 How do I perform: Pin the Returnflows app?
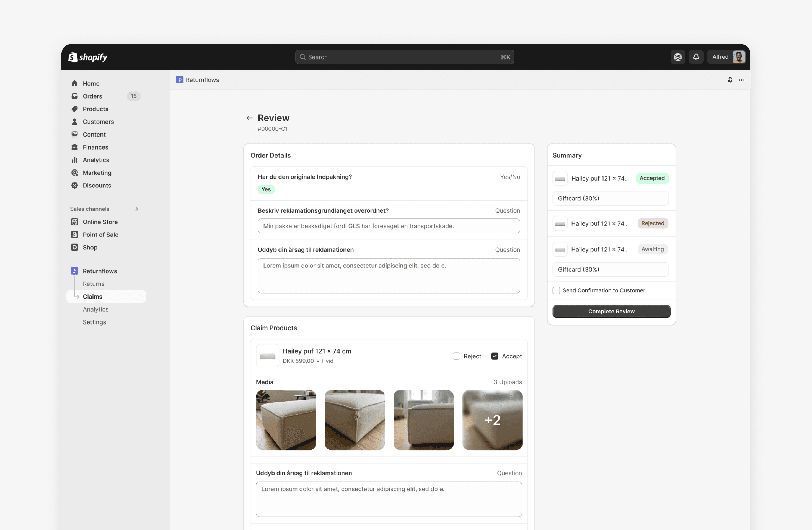click(730, 80)
